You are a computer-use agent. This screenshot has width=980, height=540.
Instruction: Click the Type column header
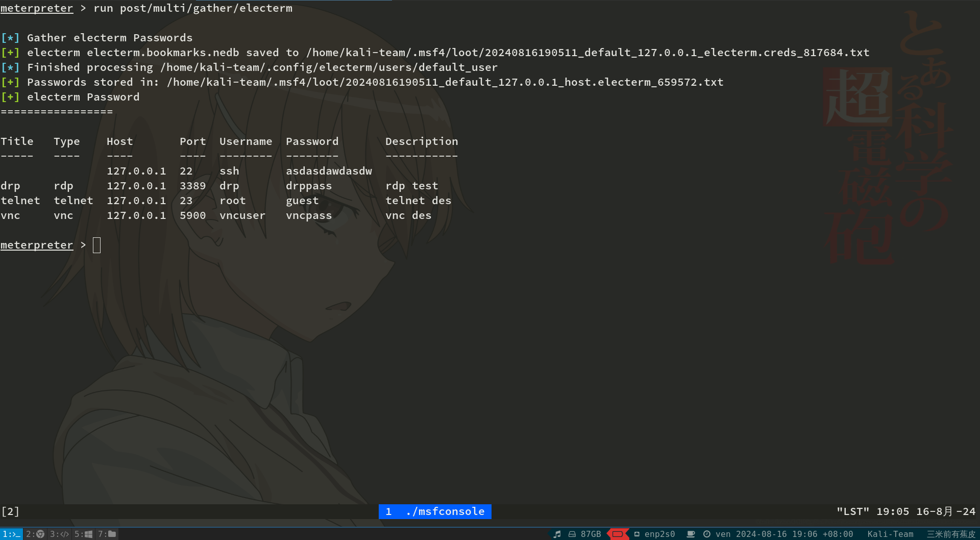67,141
